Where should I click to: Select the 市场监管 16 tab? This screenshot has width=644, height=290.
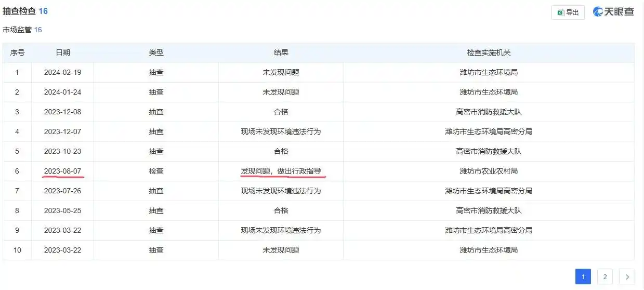pyautogui.click(x=22, y=30)
